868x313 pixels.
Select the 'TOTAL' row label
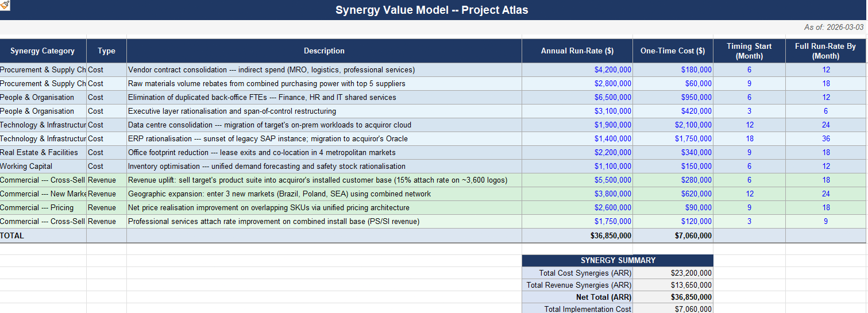click(x=43, y=235)
